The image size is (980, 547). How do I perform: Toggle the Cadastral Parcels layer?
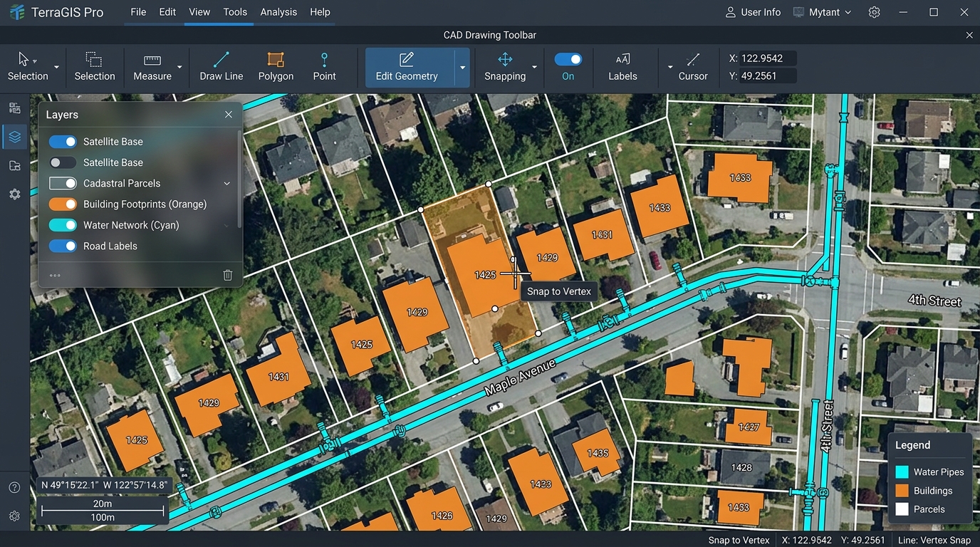pos(63,183)
